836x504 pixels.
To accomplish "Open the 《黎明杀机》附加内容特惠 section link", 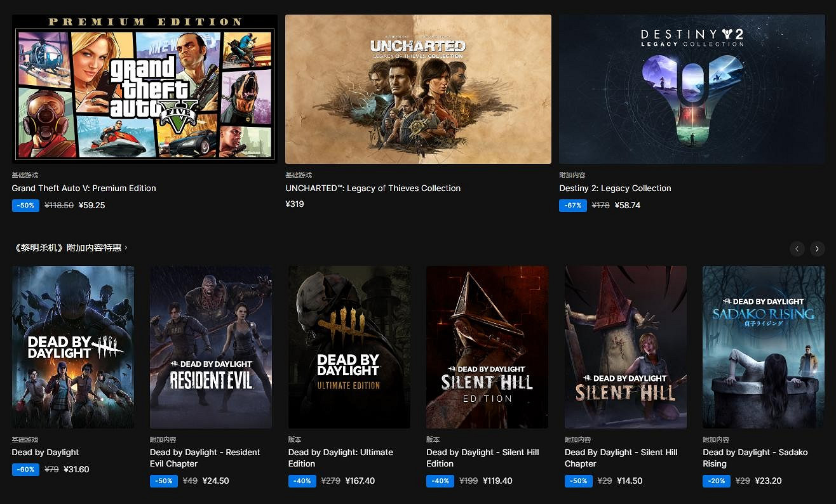I will pyautogui.click(x=70, y=248).
